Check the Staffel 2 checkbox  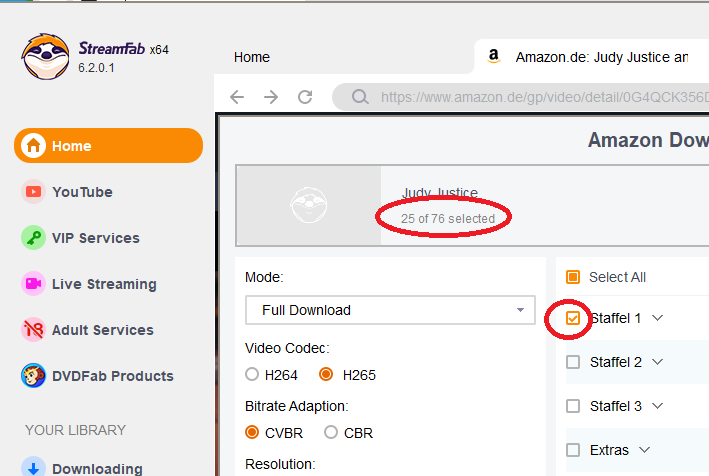tap(573, 362)
